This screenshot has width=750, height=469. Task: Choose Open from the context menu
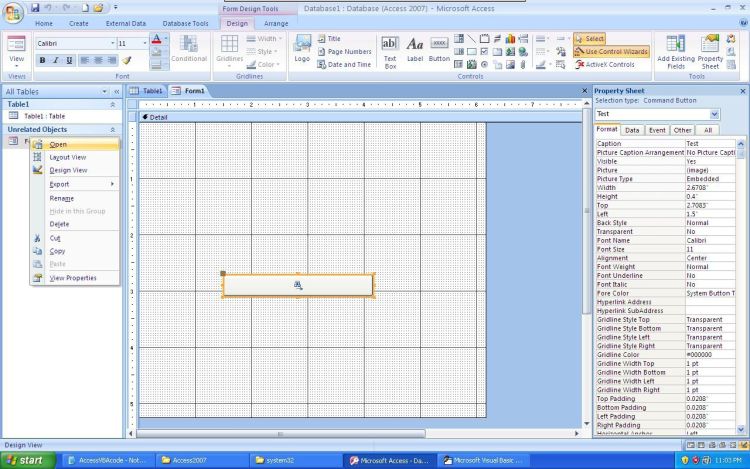click(x=75, y=144)
